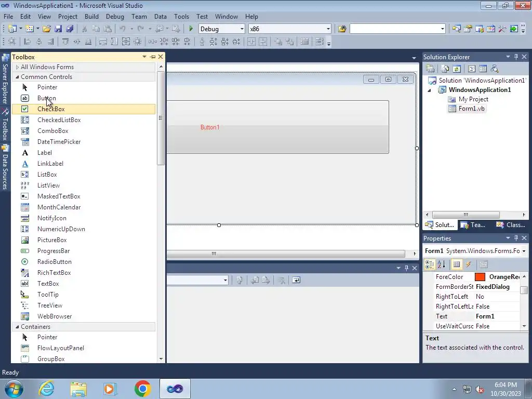The image size is (532, 399).
Task: Start debugging with the green play icon
Action: point(191,29)
